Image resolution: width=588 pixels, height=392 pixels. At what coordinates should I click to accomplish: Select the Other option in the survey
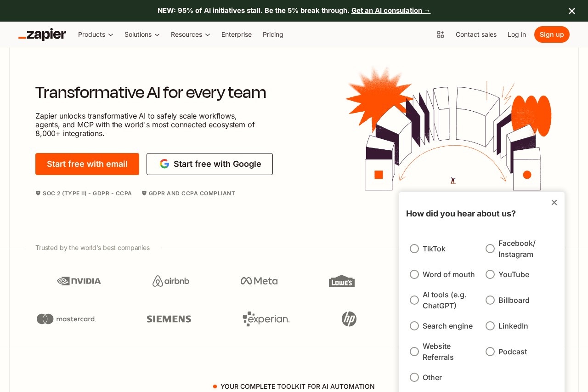[414, 377]
